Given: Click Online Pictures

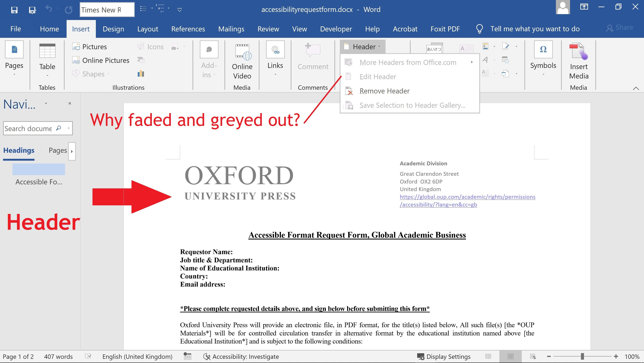Looking at the screenshot, I should tap(101, 60).
